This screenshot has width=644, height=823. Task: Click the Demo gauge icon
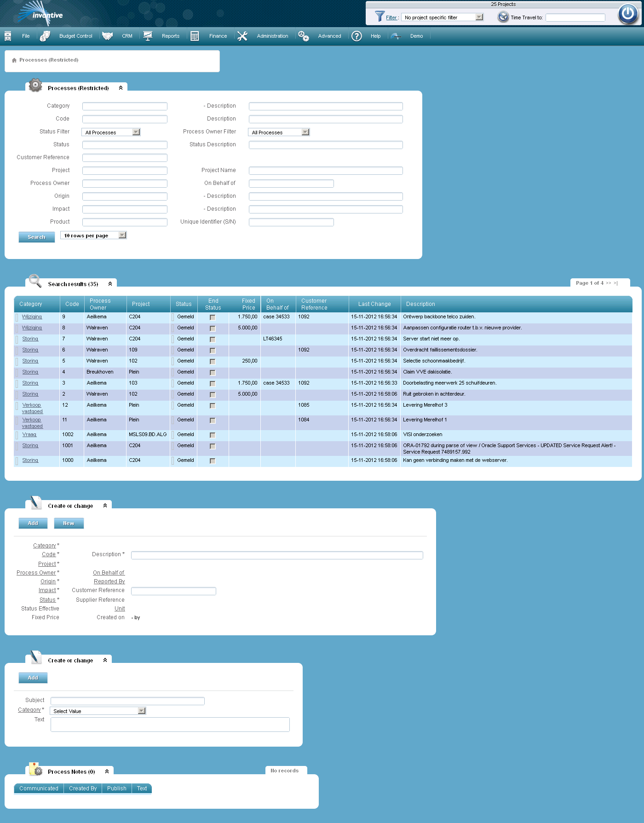click(396, 36)
